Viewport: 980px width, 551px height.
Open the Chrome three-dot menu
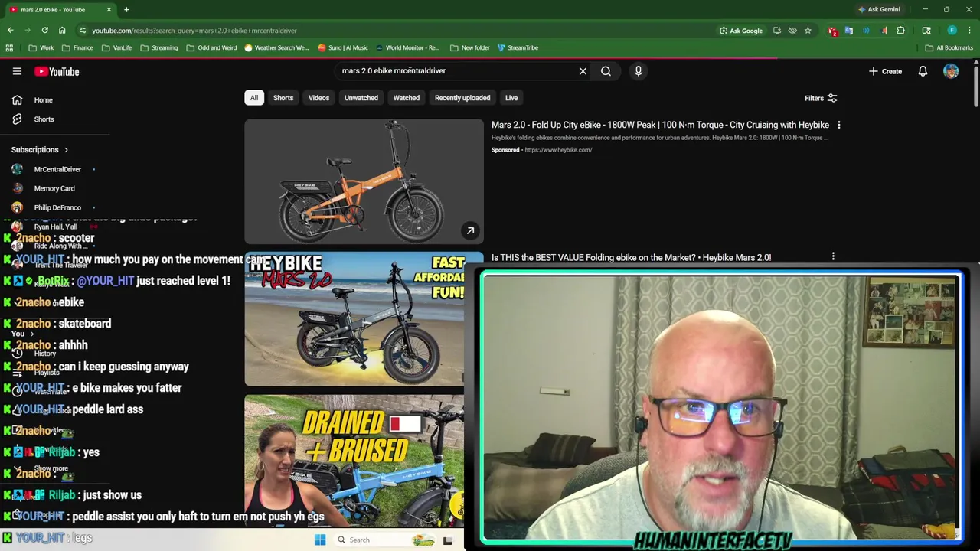pyautogui.click(x=970, y=31)
